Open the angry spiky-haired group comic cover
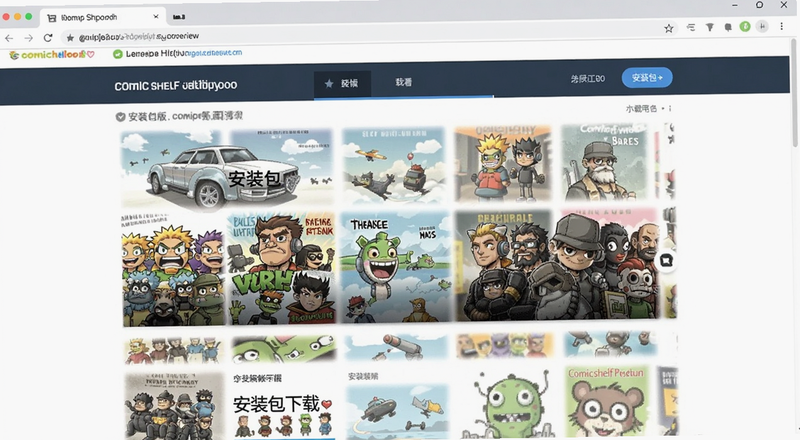This screenshot has width=800, height=440. point(173,270)
